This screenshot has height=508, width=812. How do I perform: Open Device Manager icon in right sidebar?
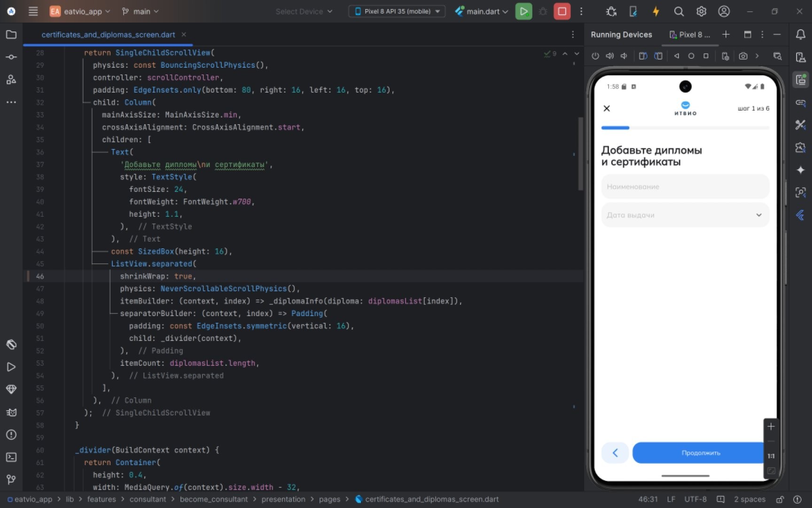800,57
